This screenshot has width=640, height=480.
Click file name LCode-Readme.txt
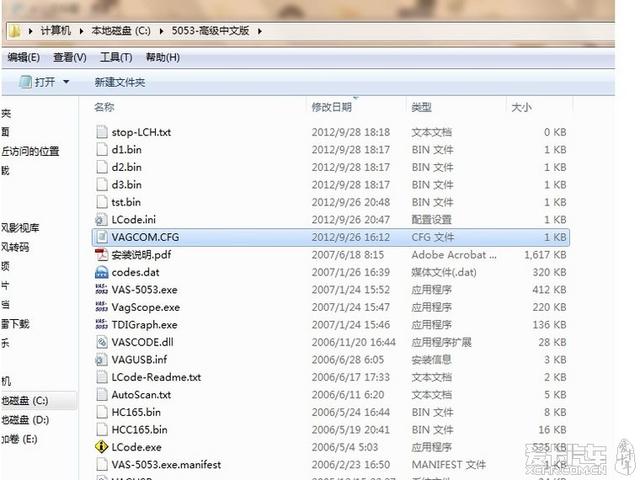click(156, 378)
